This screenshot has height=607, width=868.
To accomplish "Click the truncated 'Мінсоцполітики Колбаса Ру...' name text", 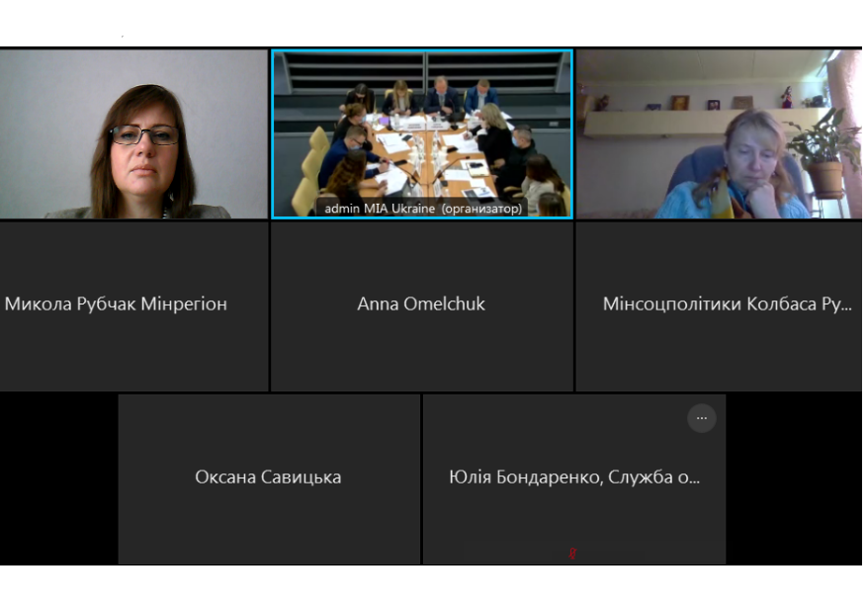I will point(728,303).
